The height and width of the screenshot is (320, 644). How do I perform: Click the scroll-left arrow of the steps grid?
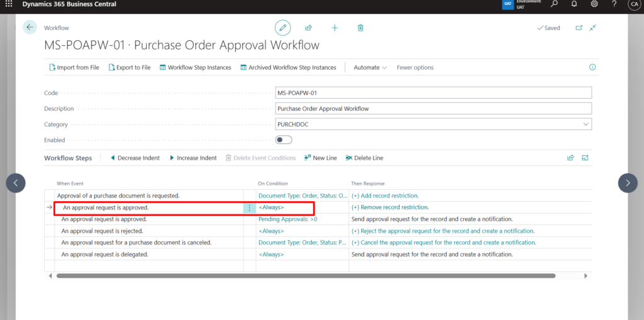point(50,276)
